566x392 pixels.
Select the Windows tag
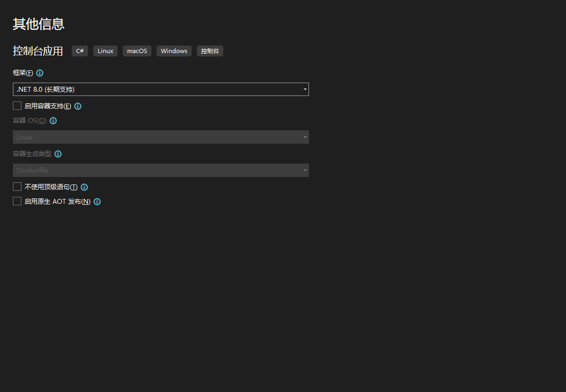174,51
